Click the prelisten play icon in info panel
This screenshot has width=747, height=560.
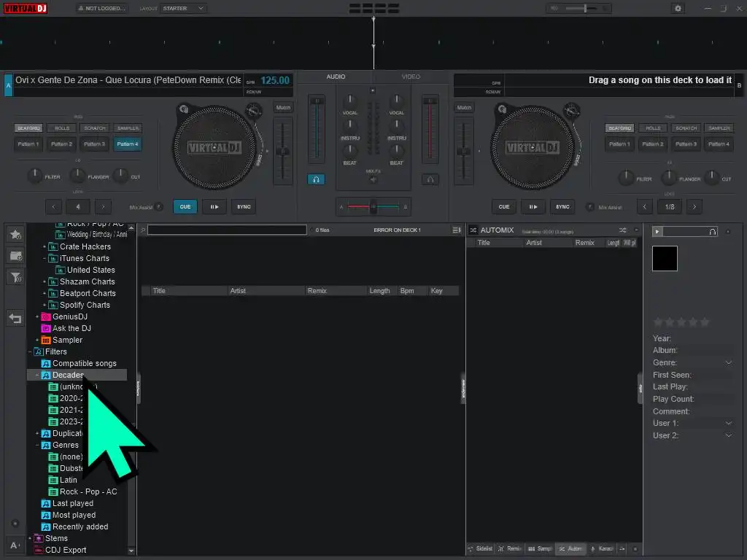[x=657, y=231]
